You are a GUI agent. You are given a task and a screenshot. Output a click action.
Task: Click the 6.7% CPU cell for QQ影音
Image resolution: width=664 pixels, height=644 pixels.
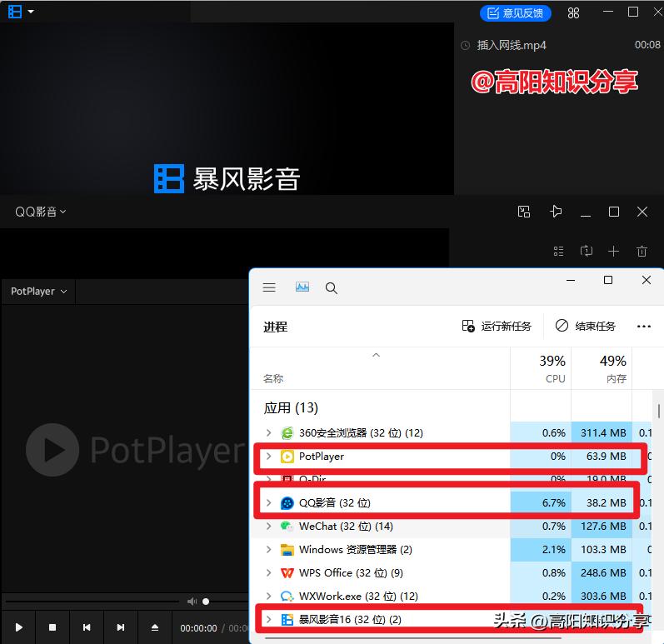541,502
